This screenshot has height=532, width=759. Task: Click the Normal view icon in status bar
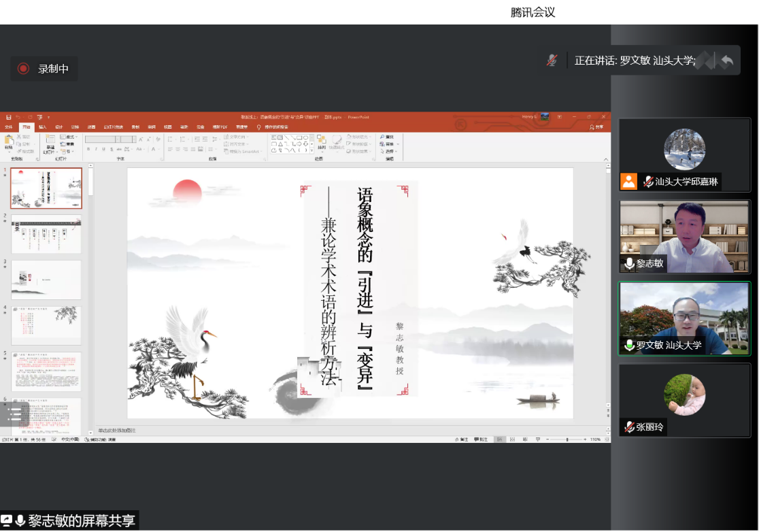coord(500,439)
